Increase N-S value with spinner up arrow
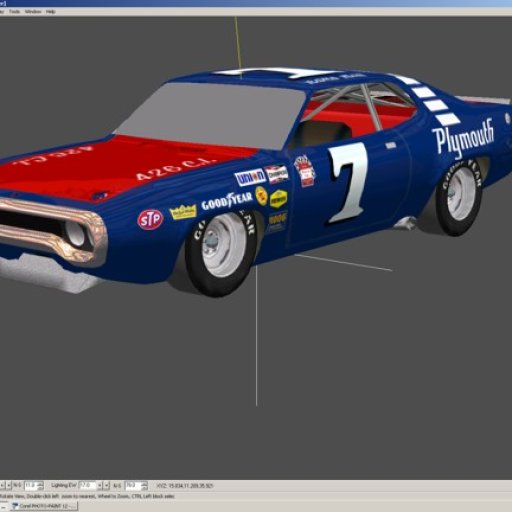 click(40, 483)
